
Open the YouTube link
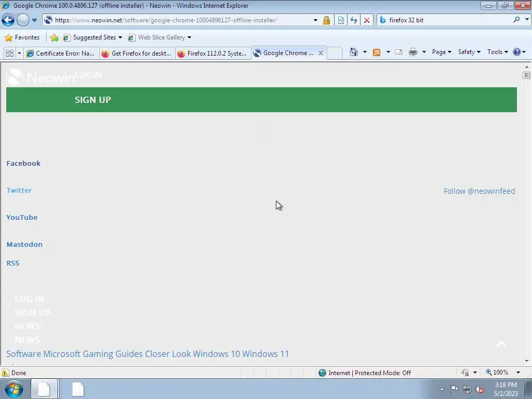[x=22, y=217]
